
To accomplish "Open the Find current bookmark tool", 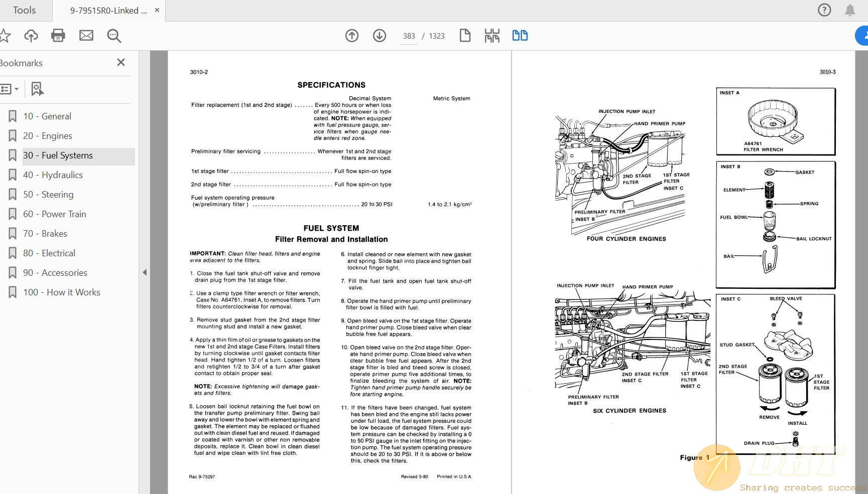I will (37, 89).
